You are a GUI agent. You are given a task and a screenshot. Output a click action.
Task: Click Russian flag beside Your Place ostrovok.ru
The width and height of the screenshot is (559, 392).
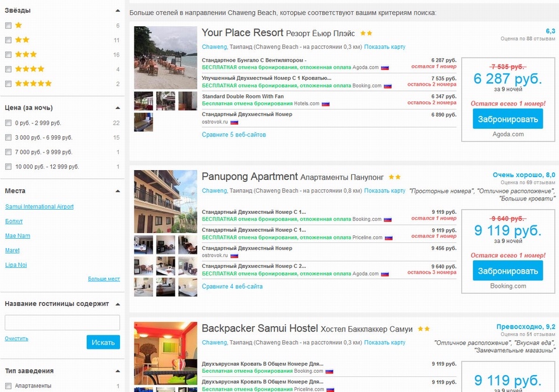(234, 122)
